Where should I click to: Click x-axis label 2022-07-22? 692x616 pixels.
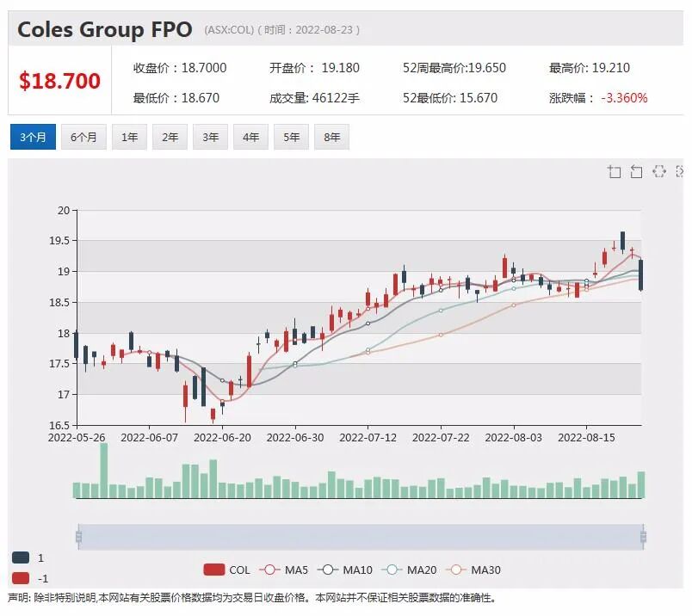[441, 437]
